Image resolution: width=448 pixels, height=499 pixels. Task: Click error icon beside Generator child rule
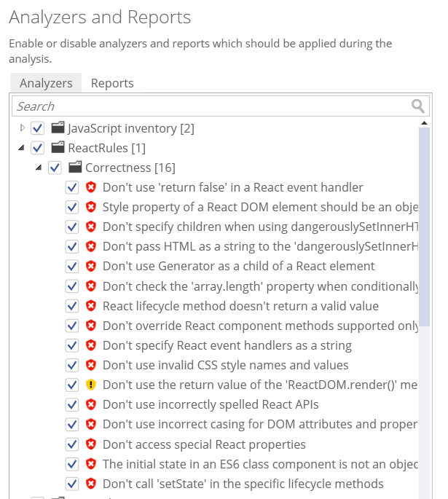91,266
